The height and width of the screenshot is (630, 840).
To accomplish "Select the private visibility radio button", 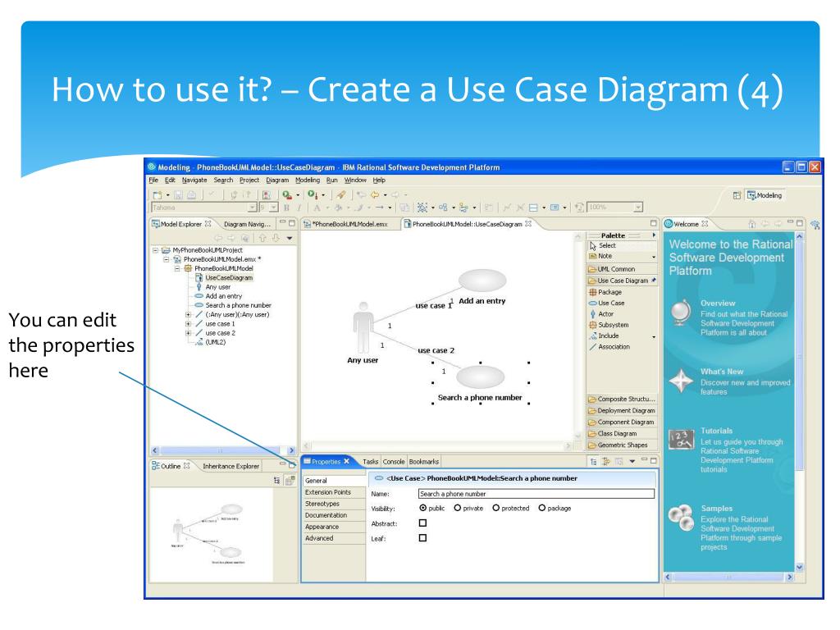I will tap(458, 508).
